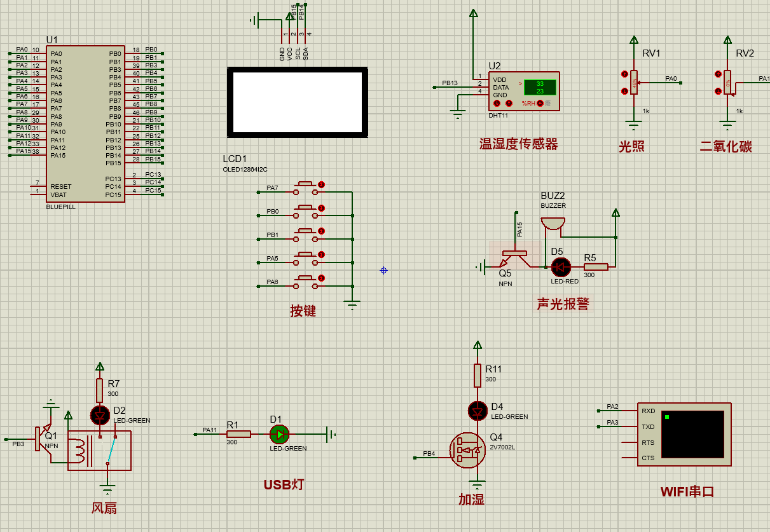Click the OLED12864I2C part name text
The width and height of the screenshot is (770, 532).
point(245,170)
